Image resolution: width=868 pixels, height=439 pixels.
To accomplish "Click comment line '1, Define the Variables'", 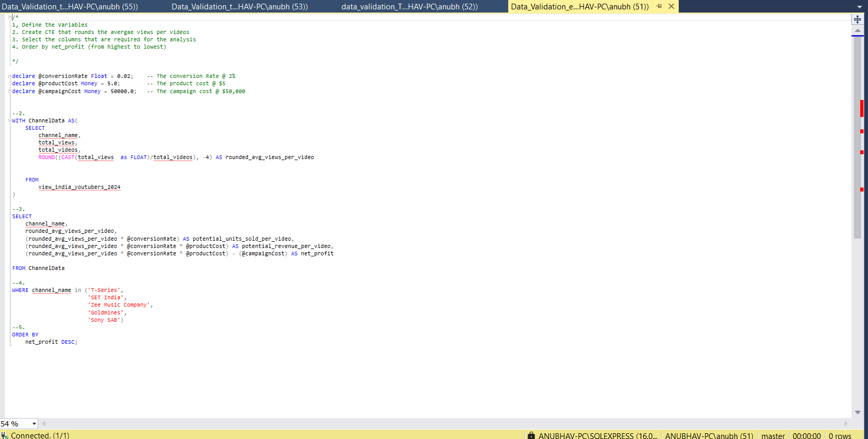I will pos(50,25).
